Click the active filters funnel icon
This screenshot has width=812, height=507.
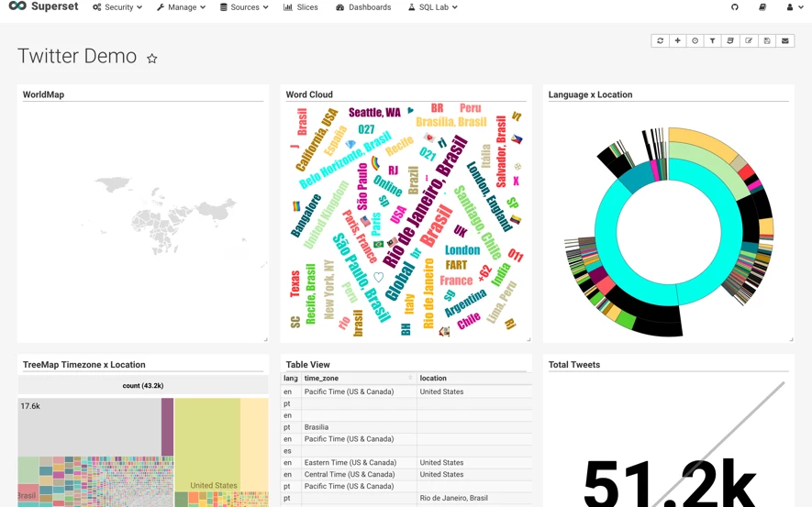(713, 41)
